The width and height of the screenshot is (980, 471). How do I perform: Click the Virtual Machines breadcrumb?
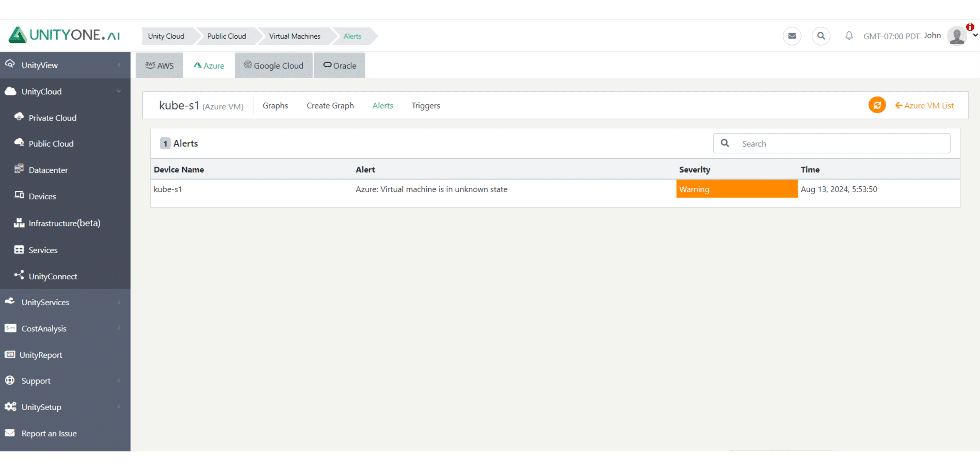pos(295,36)
